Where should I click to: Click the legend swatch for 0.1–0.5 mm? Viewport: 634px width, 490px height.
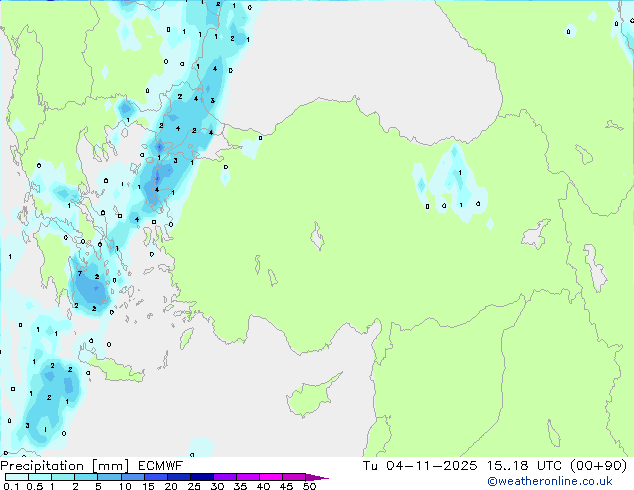tap(17, 477)
